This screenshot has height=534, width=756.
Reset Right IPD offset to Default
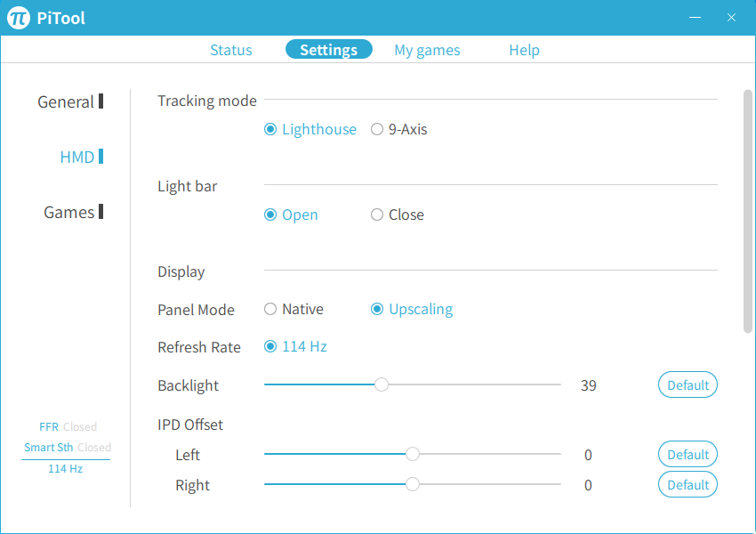coord(688,484)
